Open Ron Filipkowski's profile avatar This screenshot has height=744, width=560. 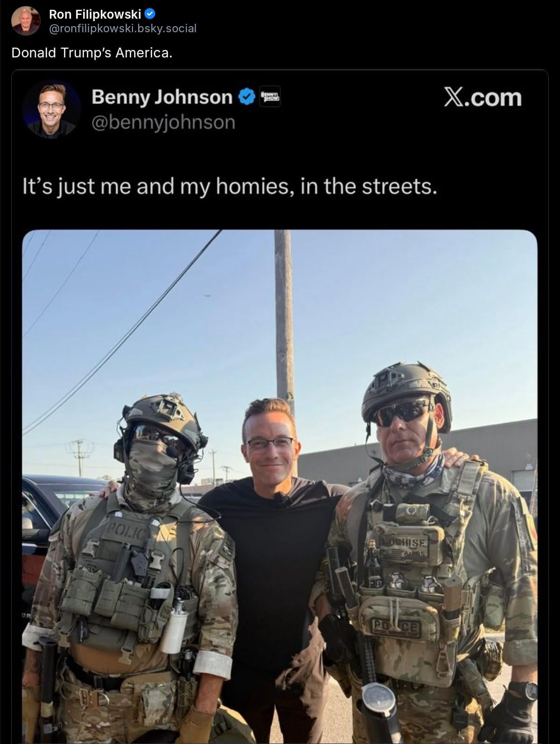[x=26, y=21]
